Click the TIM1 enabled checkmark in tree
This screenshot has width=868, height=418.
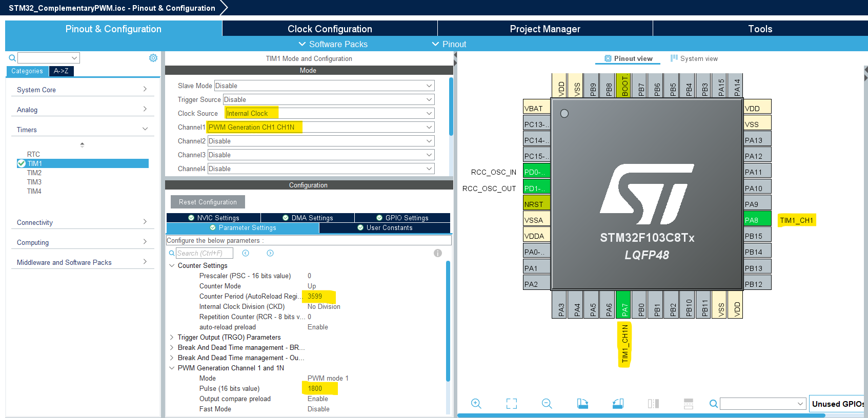click(x=22, y=163)
